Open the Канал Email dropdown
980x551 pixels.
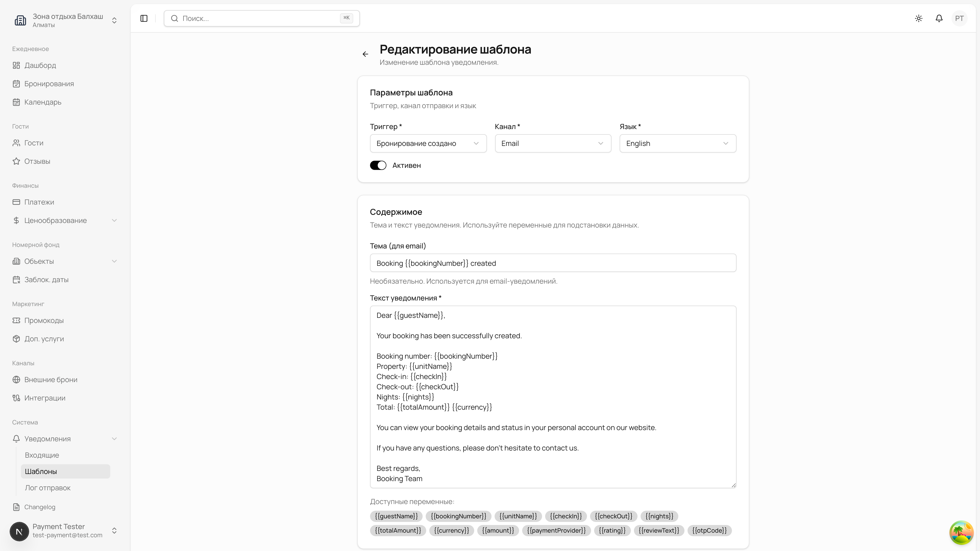[553, 143]
